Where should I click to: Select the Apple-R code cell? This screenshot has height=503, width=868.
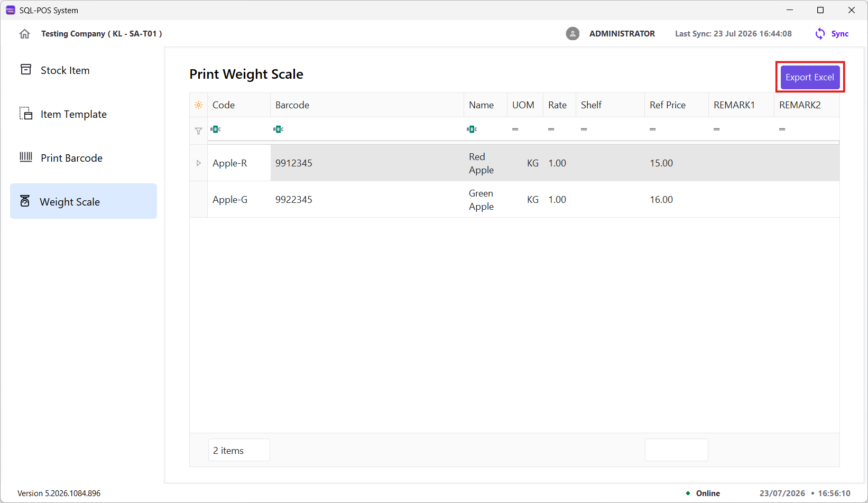[239, 163]
